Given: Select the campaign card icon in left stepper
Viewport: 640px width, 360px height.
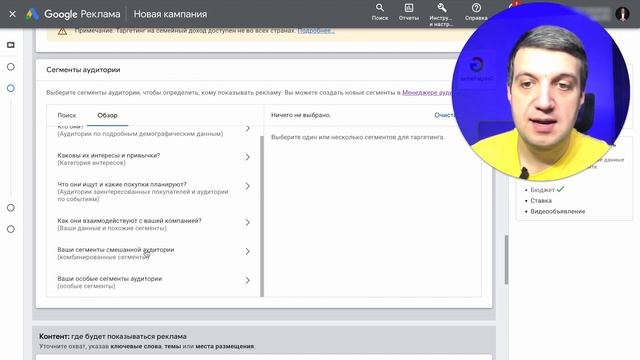Looking at the screenshot, I should [x=11, y=45].
